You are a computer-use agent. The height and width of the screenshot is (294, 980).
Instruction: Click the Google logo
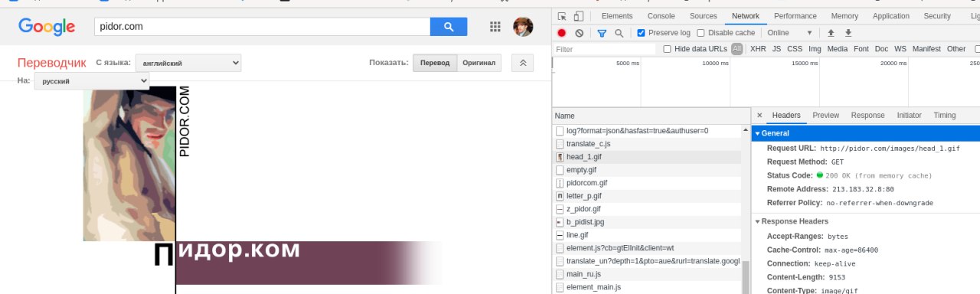tap(47, 27)
